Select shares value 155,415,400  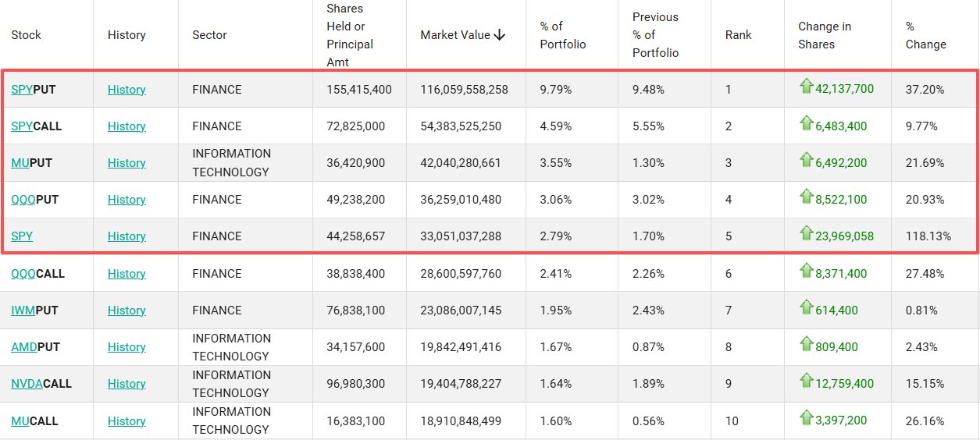point(359,90)
